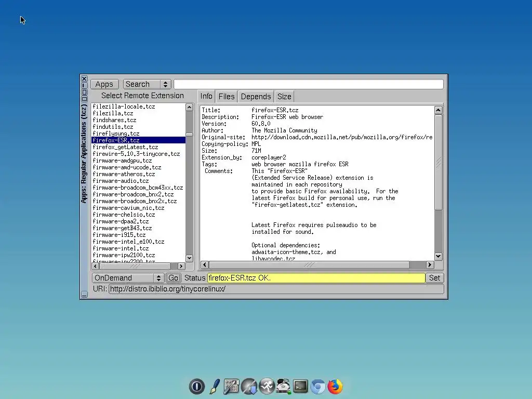Screen dimensions: 532x399
Task: Click the info pane vertical scrollbar thumb
Action: click(438, 162)
